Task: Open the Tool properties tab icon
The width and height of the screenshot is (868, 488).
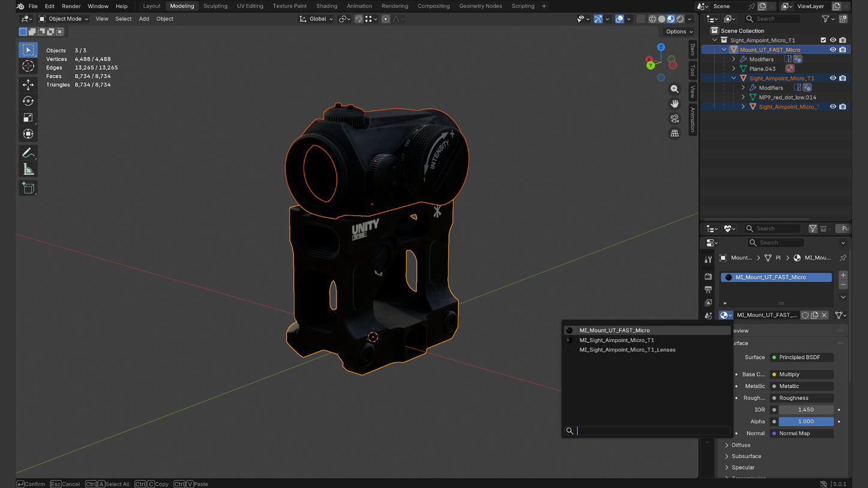Action: (708, 259)
